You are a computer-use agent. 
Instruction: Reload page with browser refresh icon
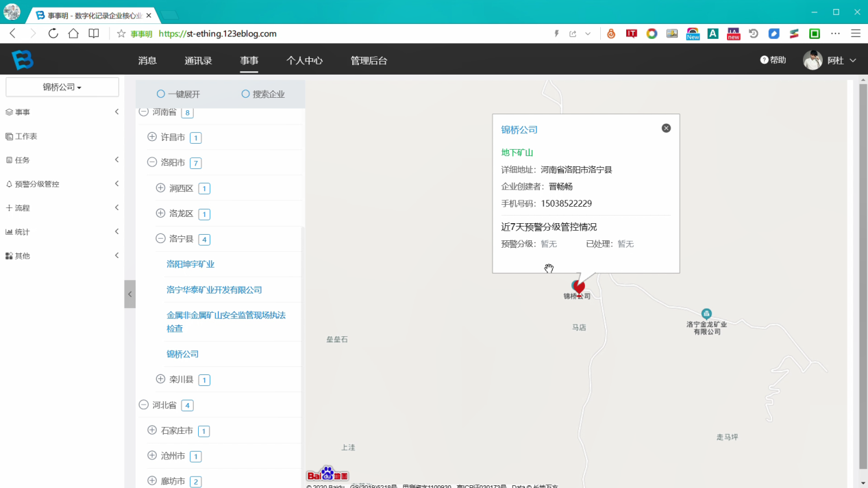click(x=53, y=34)
